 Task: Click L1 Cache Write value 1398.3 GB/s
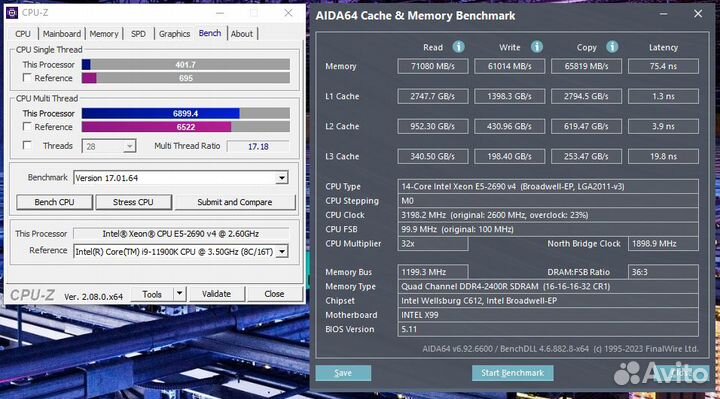509,96
